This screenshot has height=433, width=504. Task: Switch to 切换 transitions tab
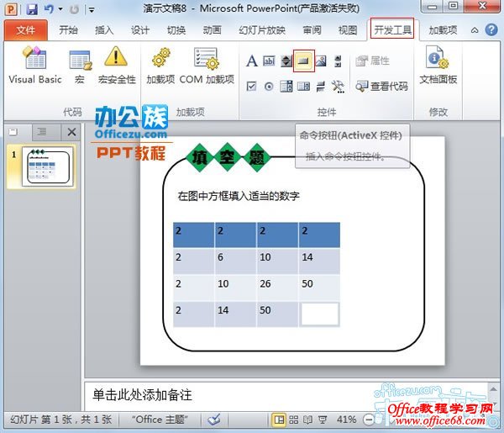pos(176,30)
